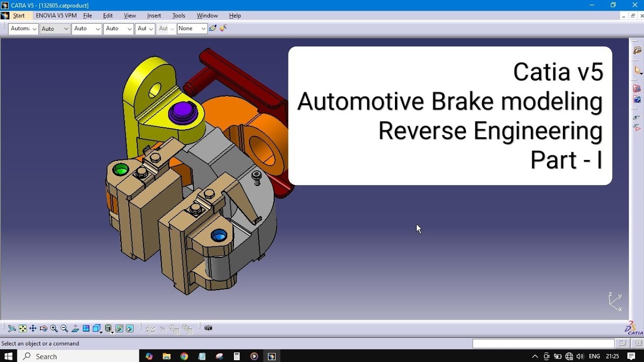Click the power input command field

point(543,343)
